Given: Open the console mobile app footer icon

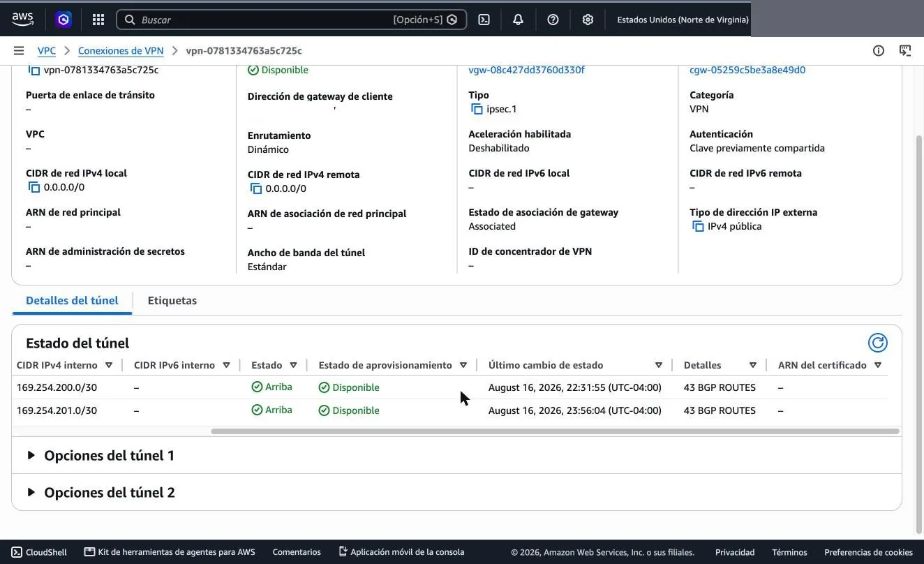Looking at the screenshot, I should pos(343,551).
